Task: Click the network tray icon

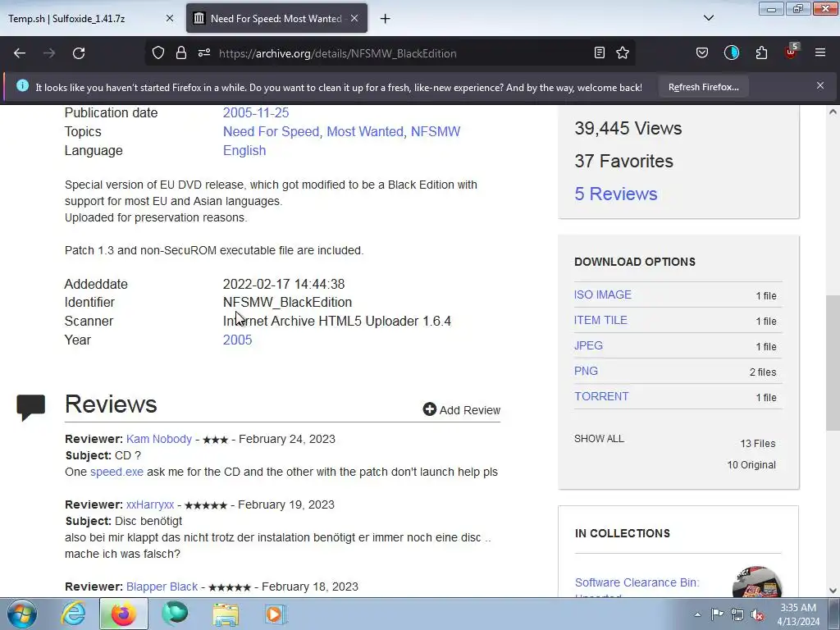Action: (737, 614)
